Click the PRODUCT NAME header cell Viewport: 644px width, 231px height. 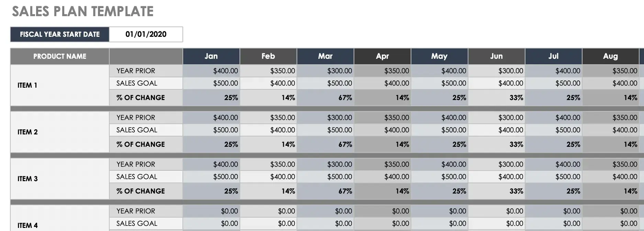pos(60,56)
